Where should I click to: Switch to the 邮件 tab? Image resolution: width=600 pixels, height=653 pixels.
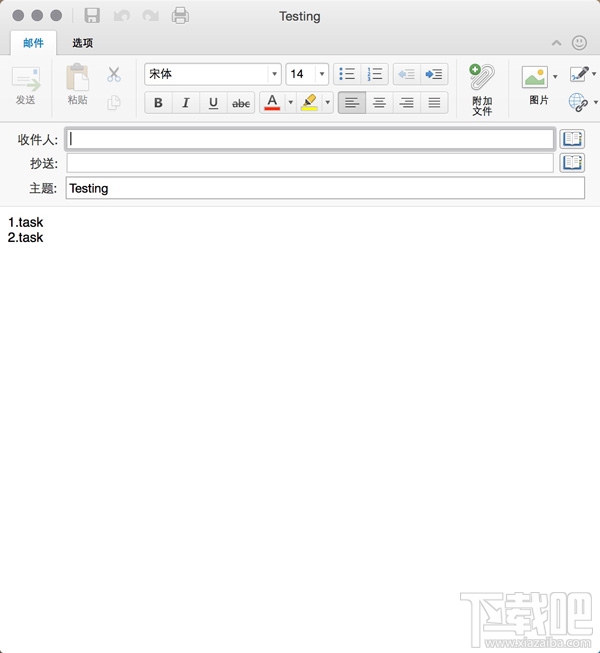pyautogui.click(x=33, y=43)
